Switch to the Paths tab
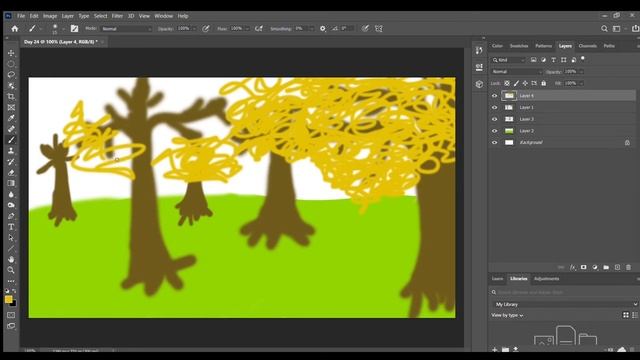Screen dimensions: 640x360 [x=609, y=46]
